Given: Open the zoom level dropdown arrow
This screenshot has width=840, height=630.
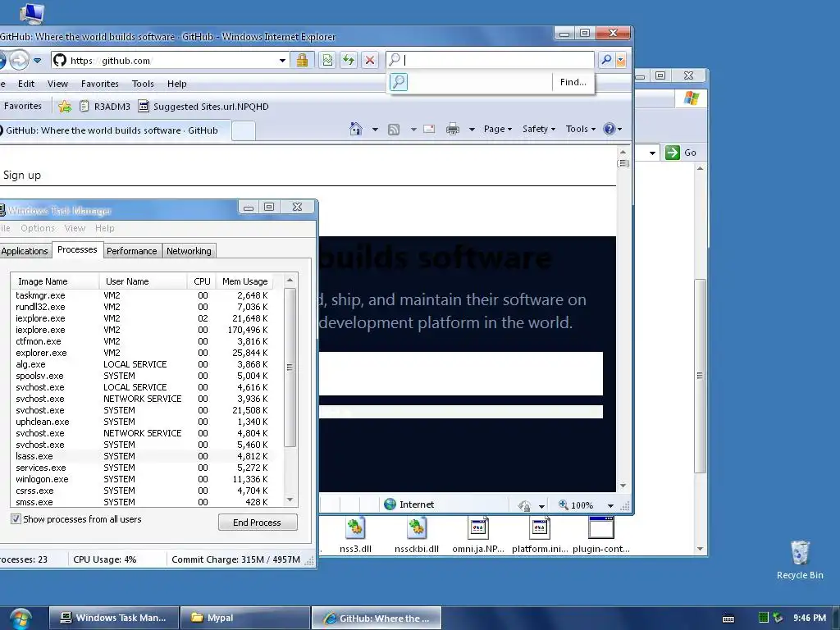Looking at the screenshot, I should [x=610, y=505].
